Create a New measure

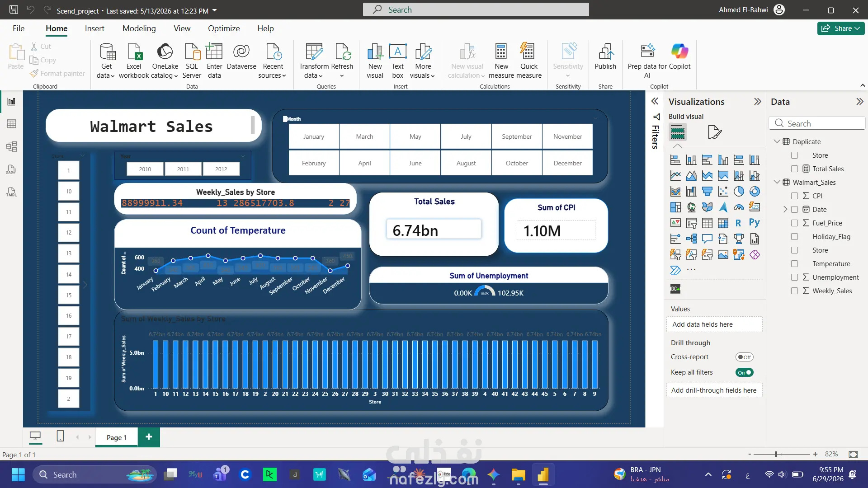[501, 61]
